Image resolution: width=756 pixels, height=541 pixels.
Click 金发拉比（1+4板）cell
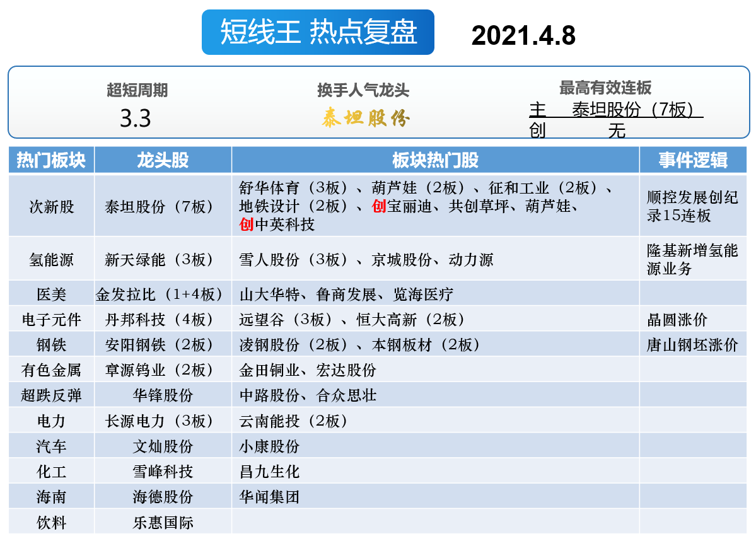(x=163, y=294)
